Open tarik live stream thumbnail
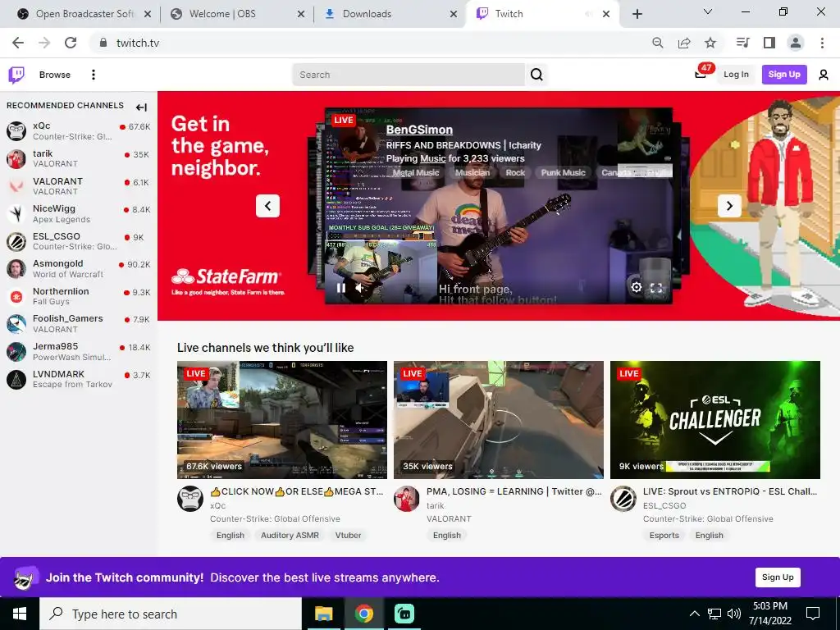This screenshot has height=630, width=840. click(x=498, y=419)
